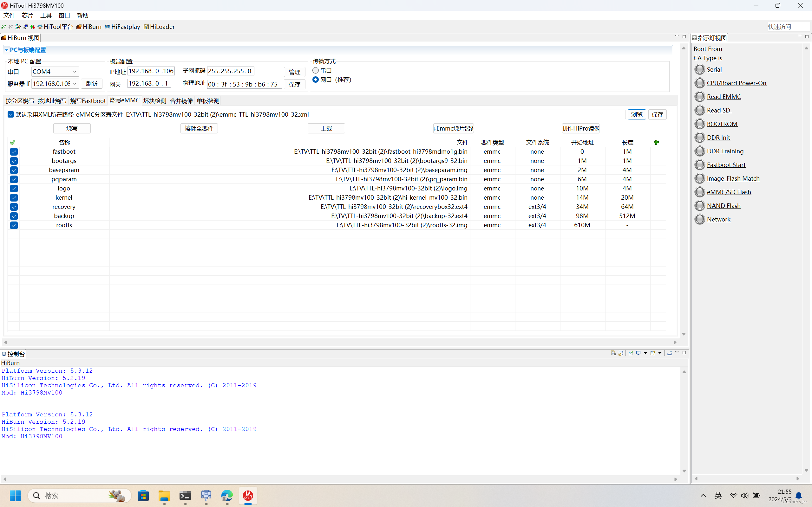Image resolution: width=812 pixels, height=507 pixels.
Task: Toggle scroll lock icon in console
Action: [x=621, y=353]
